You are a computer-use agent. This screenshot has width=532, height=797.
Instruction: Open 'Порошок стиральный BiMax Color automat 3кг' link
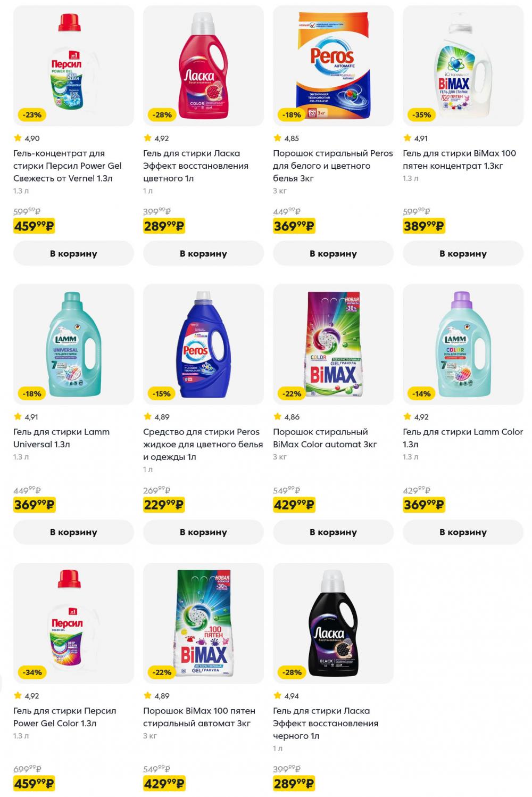pos(325,438)
